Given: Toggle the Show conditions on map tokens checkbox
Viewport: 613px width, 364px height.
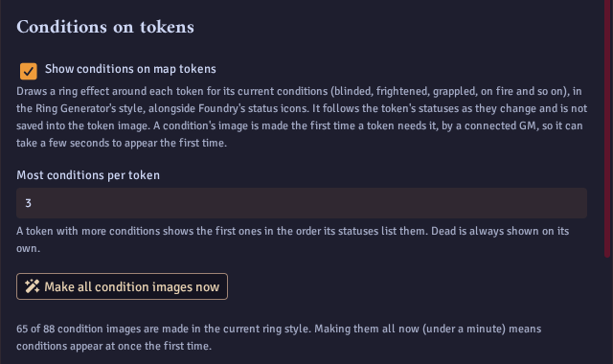Looking at the screenshot, I should click(x=29, y=71).
